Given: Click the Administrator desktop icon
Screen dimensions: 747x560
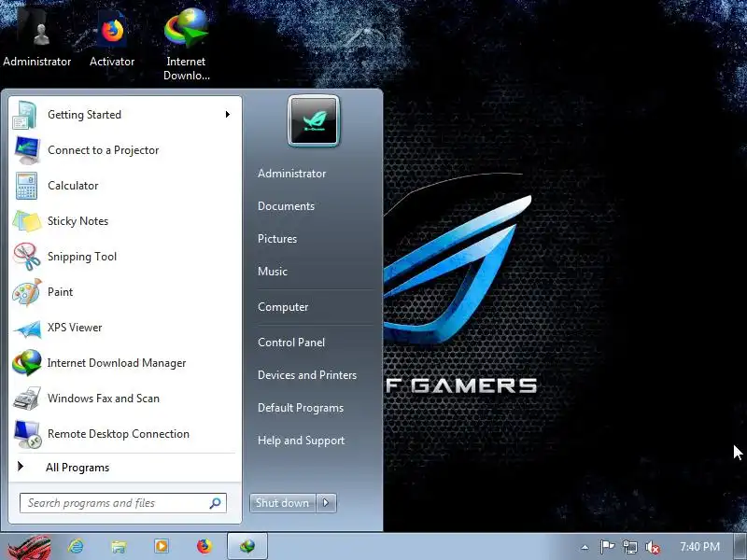Looking at the screenshot, I should tap(36, 38).
